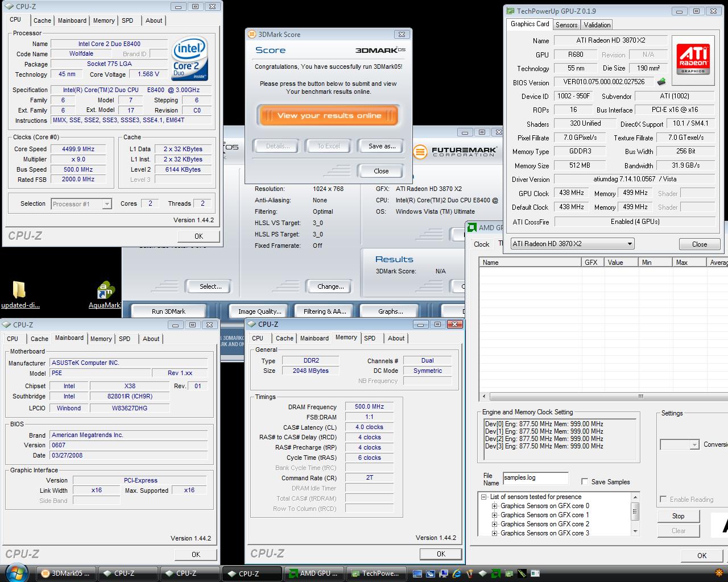728x582 pixels.
Task: Click the Image Quality... button in 3DMark05
Action: click(260, 311)
